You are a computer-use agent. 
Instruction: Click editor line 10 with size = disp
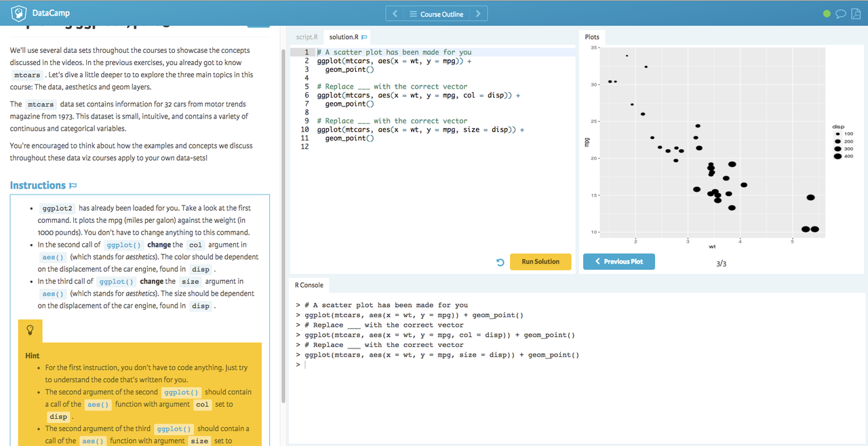420,129
